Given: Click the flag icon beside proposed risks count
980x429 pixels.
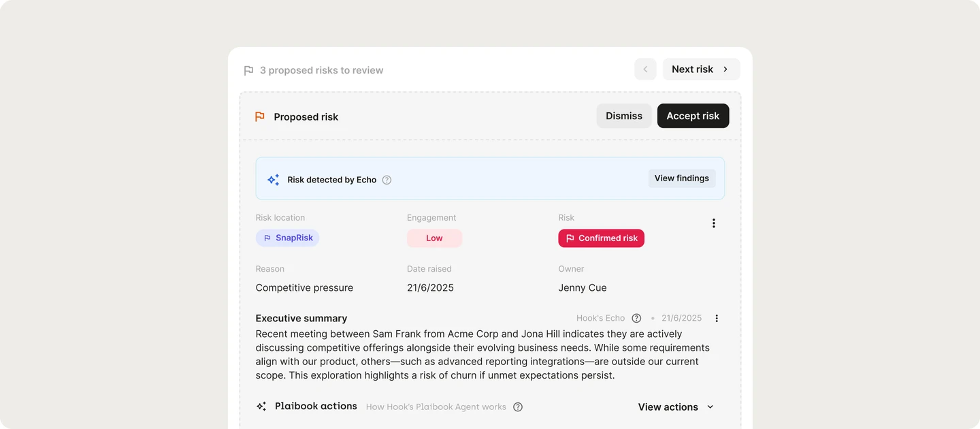Looking at the screenshot, I should [248, 70].
